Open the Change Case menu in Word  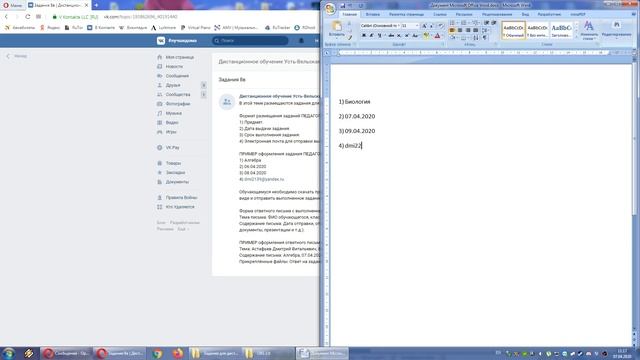coord(415,36)
